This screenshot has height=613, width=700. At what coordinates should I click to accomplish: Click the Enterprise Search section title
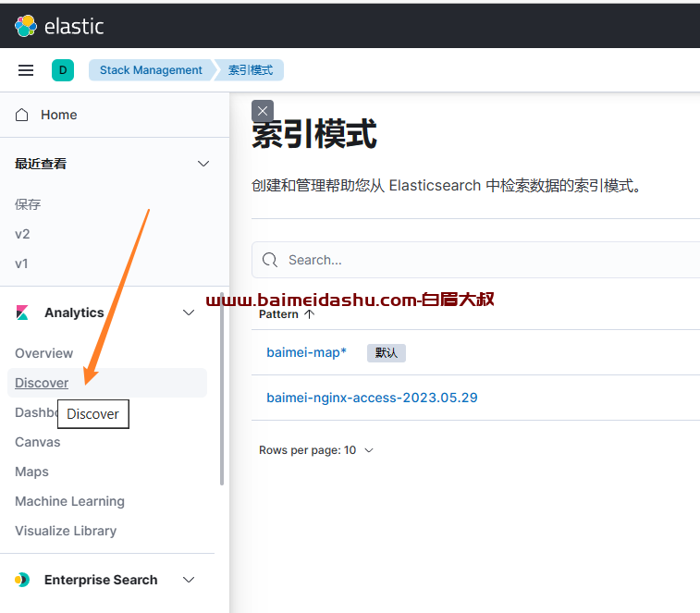101,580
